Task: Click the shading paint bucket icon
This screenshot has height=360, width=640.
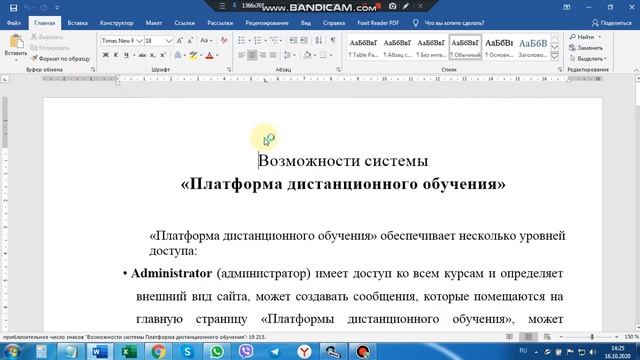Action: click(x=307, y=55)
